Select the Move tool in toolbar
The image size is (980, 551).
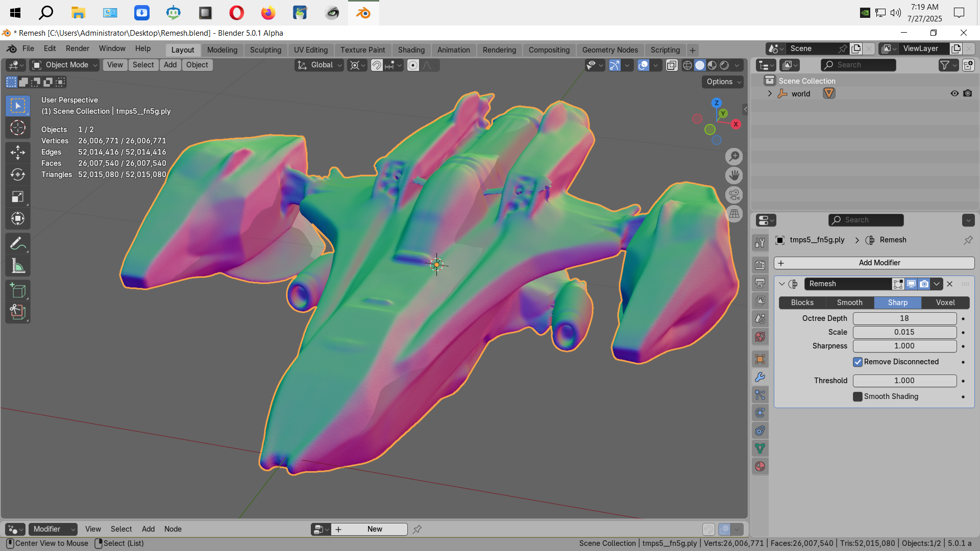tap(18, 152)
